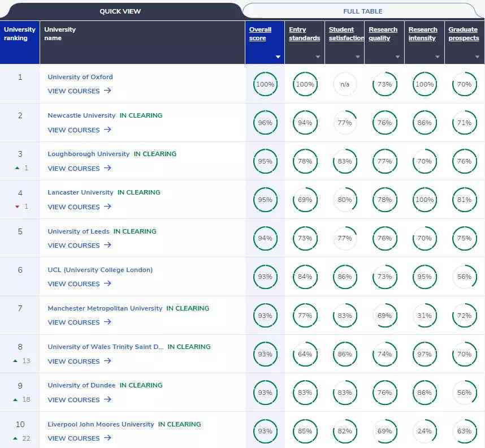
Task: Open the University of Leeds link
Action: [x=79, y=231]
